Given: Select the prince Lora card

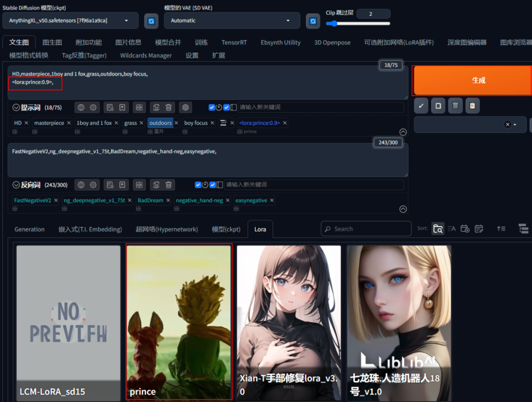Looking at the screenshot, I should coord(179,322).
